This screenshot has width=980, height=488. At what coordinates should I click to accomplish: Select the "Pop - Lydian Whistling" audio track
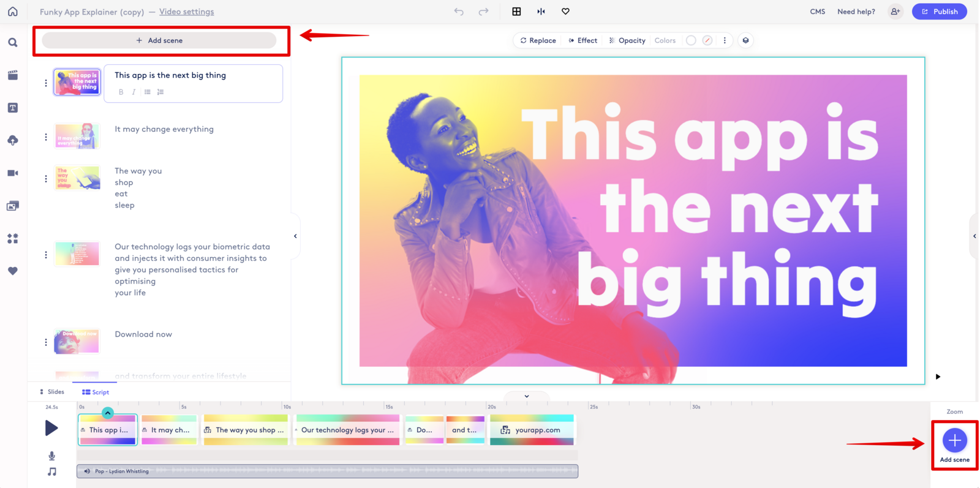327,471
